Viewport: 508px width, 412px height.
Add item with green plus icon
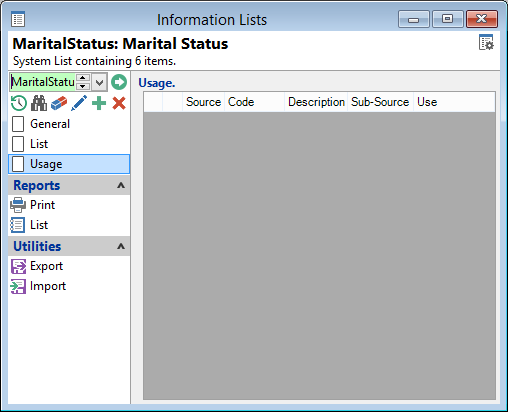pyautogui.click(x=99, y=103)
